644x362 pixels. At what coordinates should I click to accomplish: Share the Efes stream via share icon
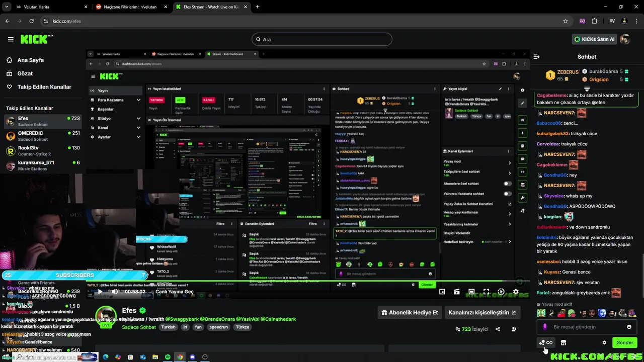[498, 329]
